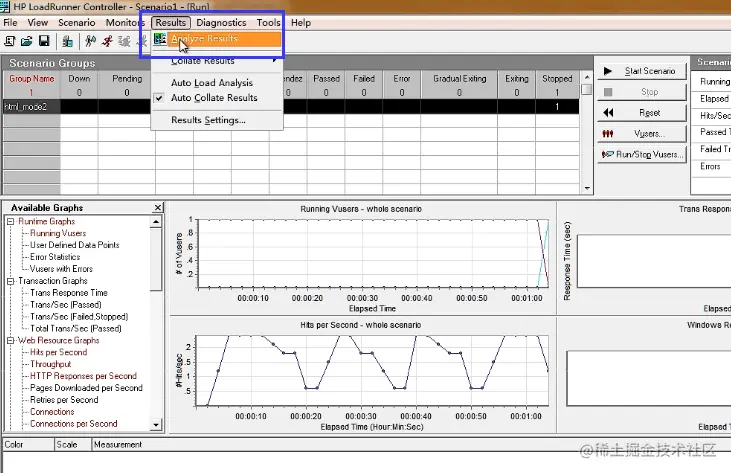Close the opened Results menu
Screen dimensions: 731x473
point(171,22)
